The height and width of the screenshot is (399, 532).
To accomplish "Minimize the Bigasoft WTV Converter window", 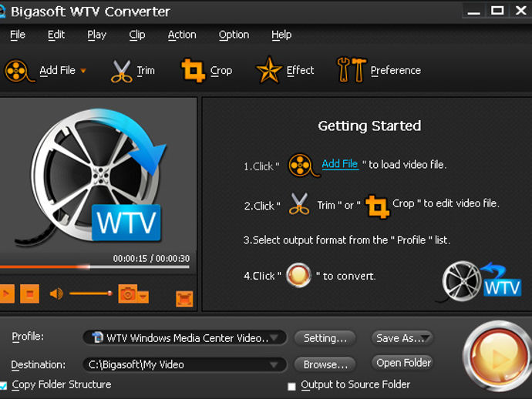I will (473, 12).
